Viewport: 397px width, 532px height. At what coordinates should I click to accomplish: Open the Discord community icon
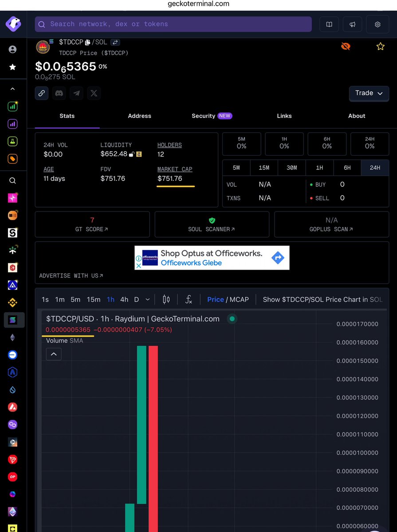click(x=59, y=93)
